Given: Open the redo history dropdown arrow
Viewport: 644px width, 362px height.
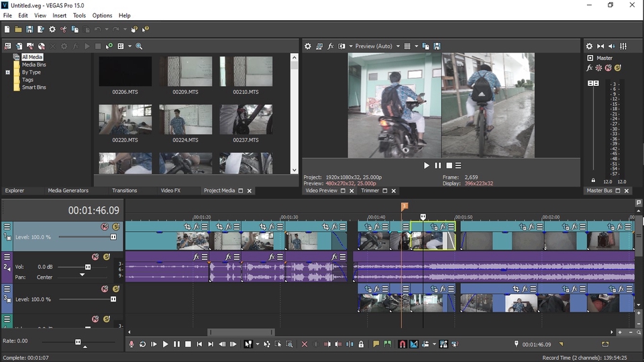Looking at the screenshot, I should (x=125, y=29).
